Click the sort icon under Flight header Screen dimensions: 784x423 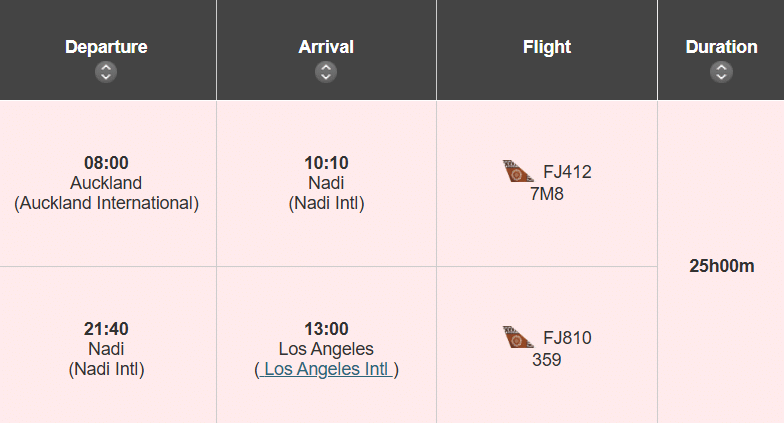pyautogui.click(x=546, y=72)
